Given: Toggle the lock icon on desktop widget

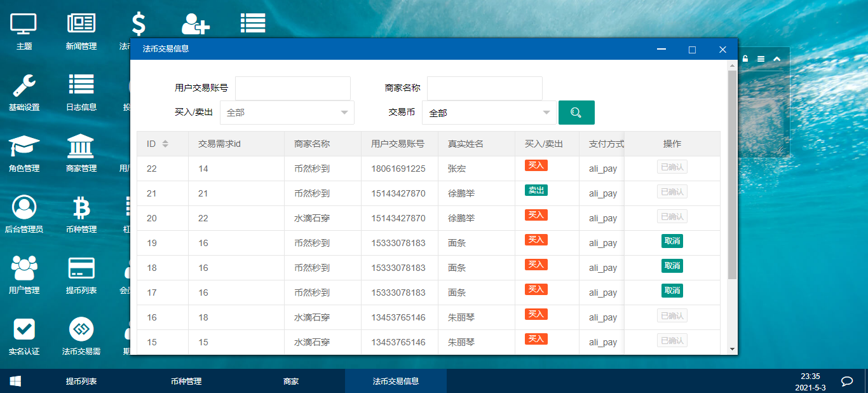Looking at the screenshot, I should [x=745, y=59].
